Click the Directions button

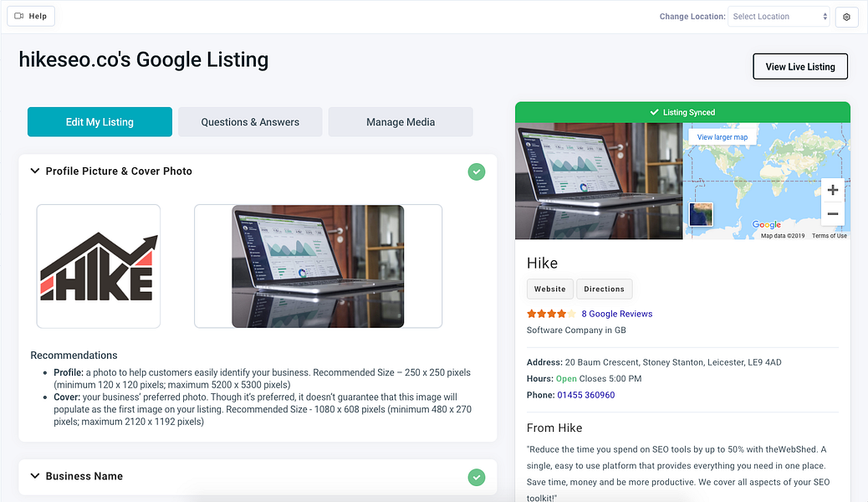(604, 289)
